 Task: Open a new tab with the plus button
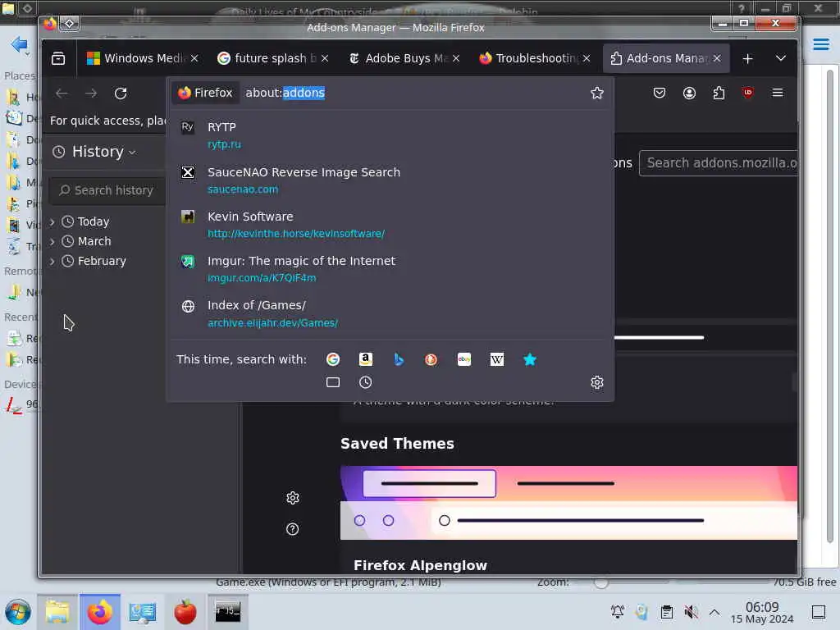click(748, 58)
